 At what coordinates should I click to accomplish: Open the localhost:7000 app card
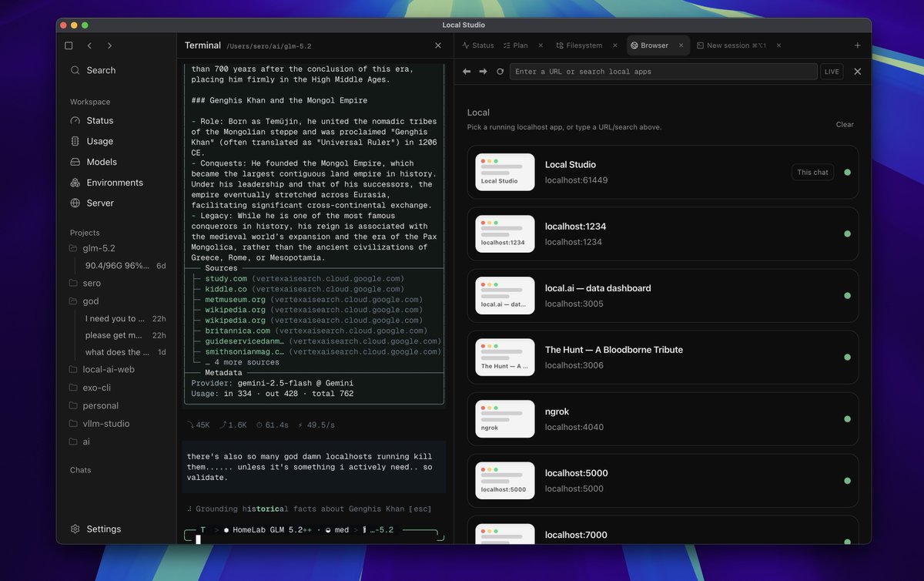click(663, 530)
